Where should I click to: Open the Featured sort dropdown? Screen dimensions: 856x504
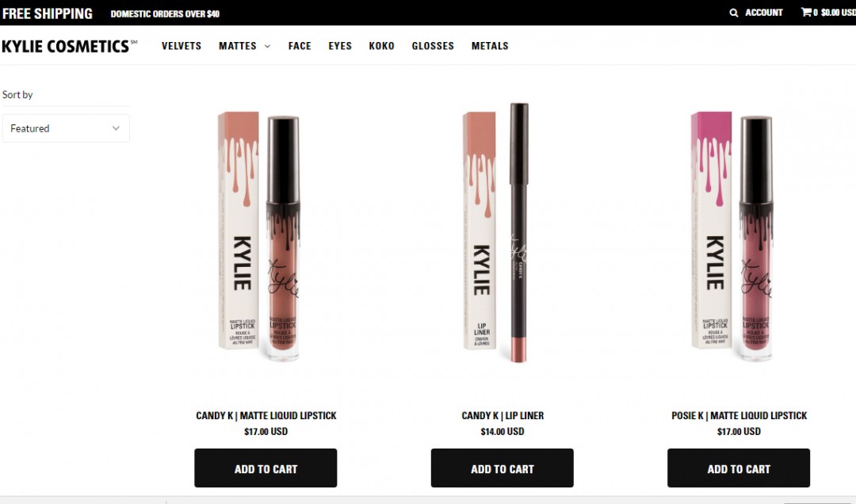pyautogui.click(x=66, y=128)
